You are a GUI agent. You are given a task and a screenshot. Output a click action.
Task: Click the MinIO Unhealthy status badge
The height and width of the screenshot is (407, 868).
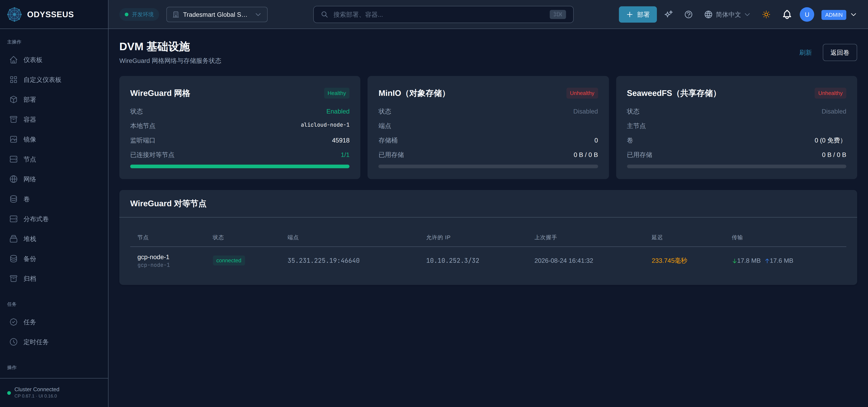point(582,93)
